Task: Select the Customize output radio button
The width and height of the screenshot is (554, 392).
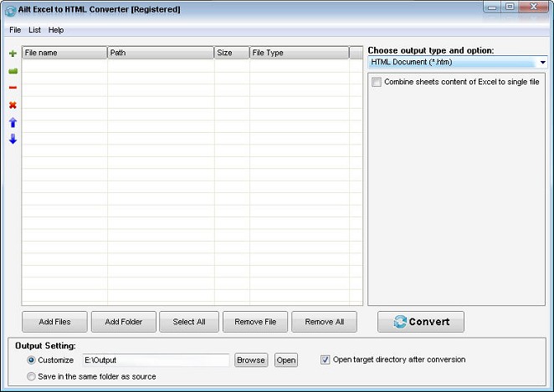Action: coord(31,360)
